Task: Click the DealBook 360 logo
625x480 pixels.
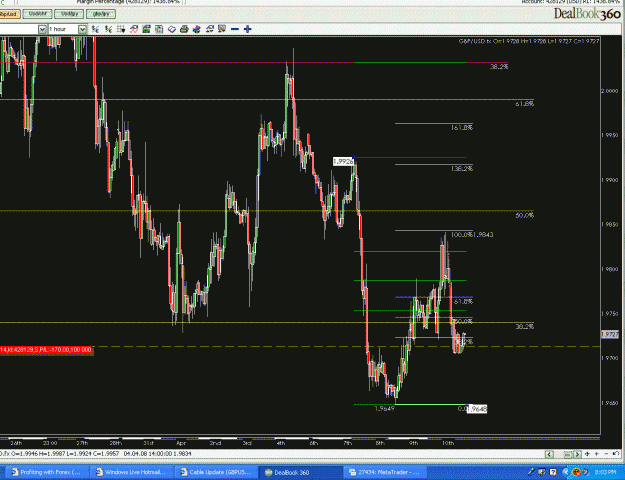Action: point(587,14)
